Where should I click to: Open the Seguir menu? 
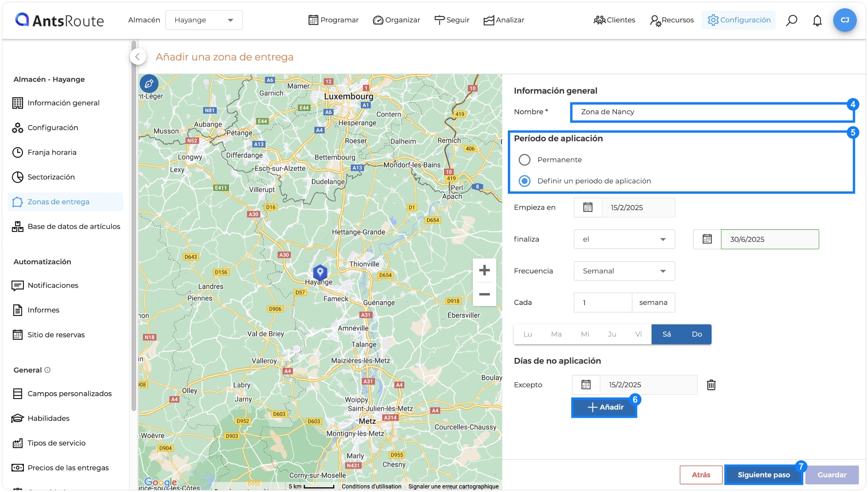[452, 20]
